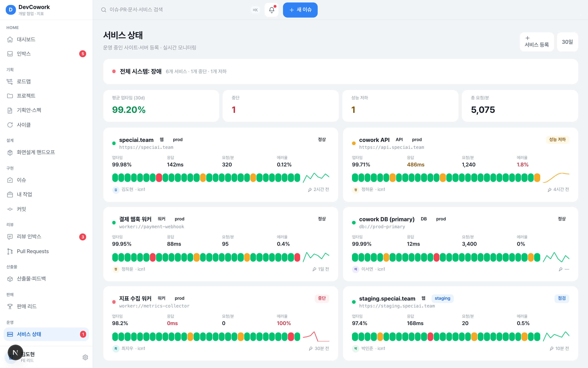
Task: Click the 박 owner avatar on staging card
Action: 355,349
